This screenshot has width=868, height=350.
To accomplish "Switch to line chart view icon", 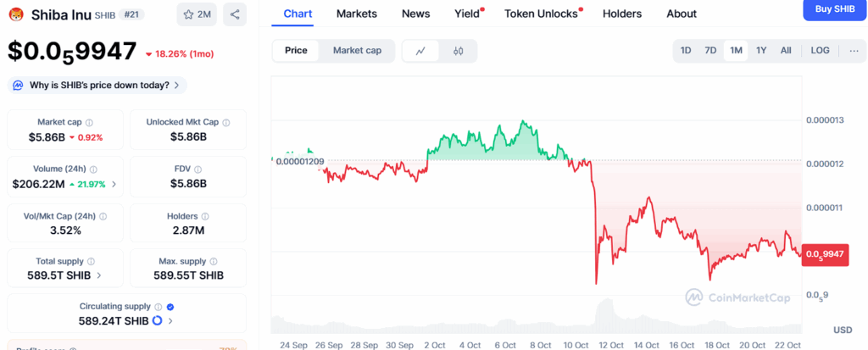I will click(420, 51).
